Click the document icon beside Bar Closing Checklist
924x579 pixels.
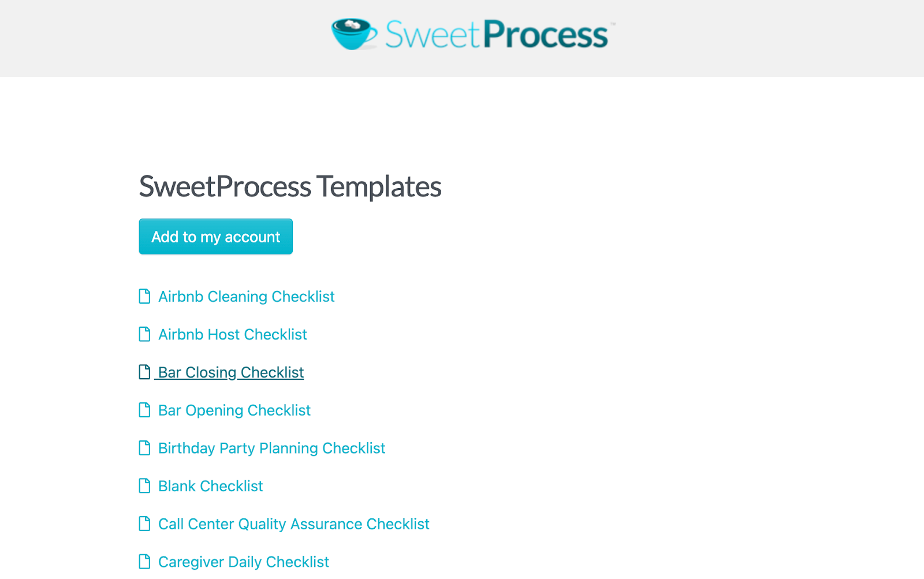coord(144,372)
